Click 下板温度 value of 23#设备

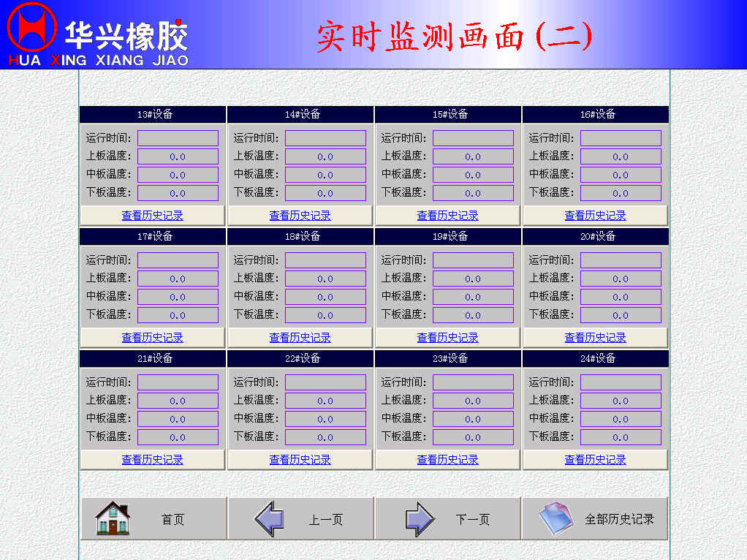pyautogui.click(x=474, y=436)
